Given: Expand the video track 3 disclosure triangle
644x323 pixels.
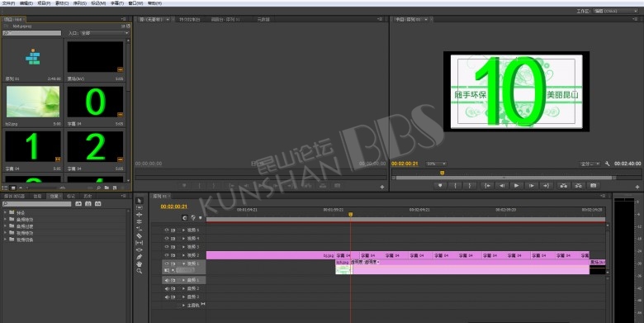Looking at the screenshot, I should 183,247.
